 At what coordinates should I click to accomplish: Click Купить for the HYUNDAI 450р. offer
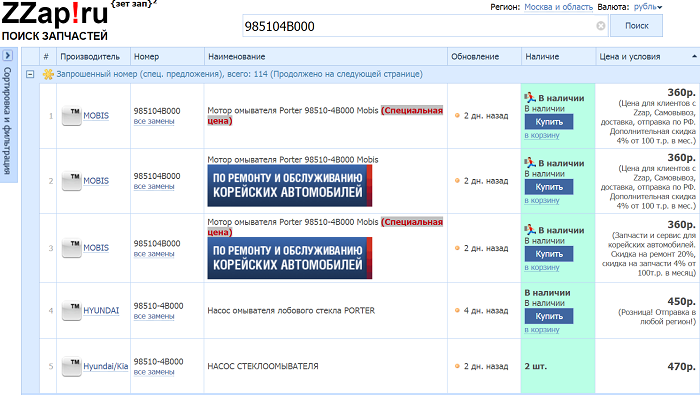[549, 316]
